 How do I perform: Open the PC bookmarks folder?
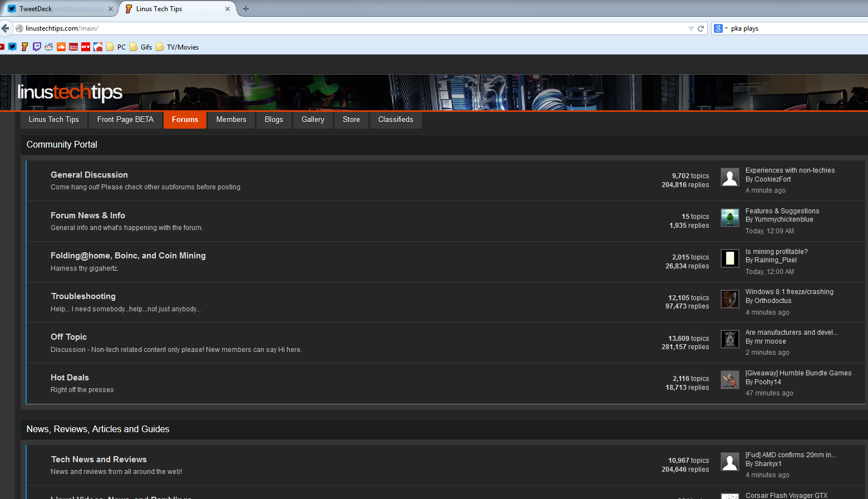click(x=116, y=47)
